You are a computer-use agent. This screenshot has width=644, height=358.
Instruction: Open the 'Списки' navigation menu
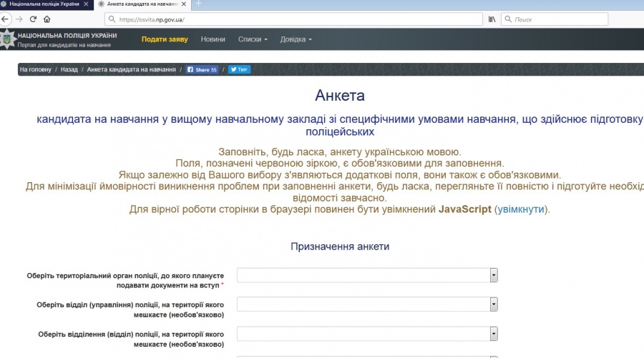pos(253,39)
